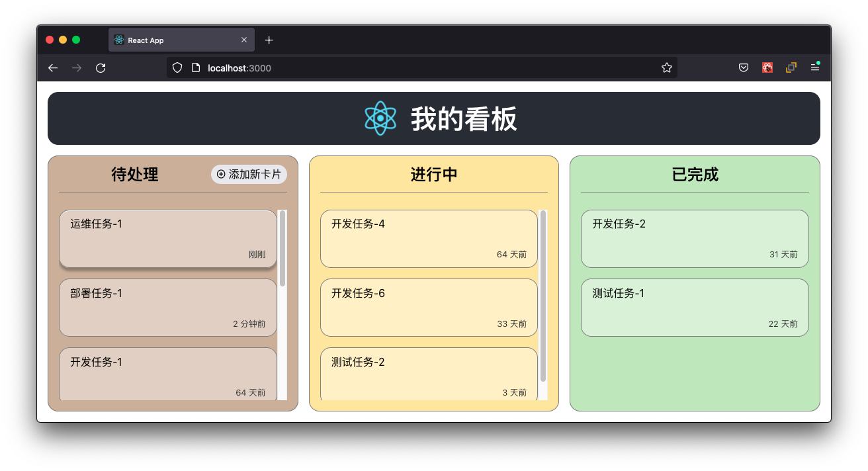The width and height of the screenshot is (868, 471).
Task: Click the browser back arrow
Action: tap(53, 67)
